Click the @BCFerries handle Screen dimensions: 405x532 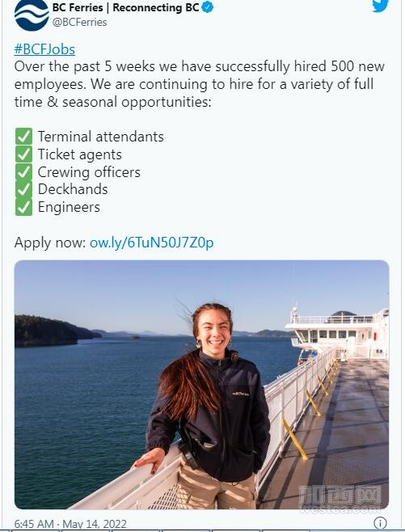[x=80, y=22]
